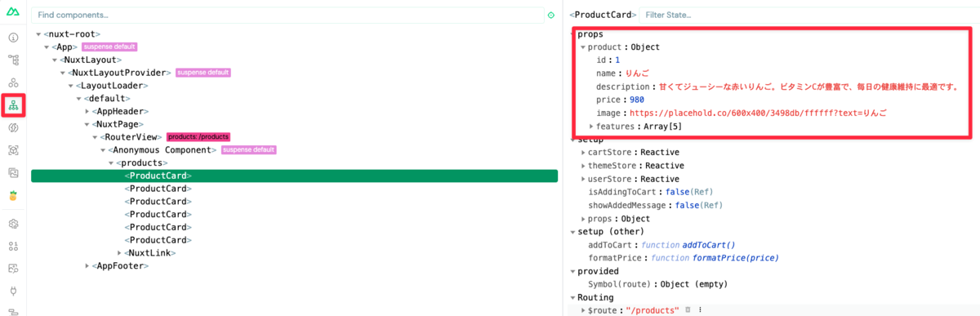Collapse the nuxt-root tree node
The image size is (980, 316).
pyautogui.click(x=38, y=34)
